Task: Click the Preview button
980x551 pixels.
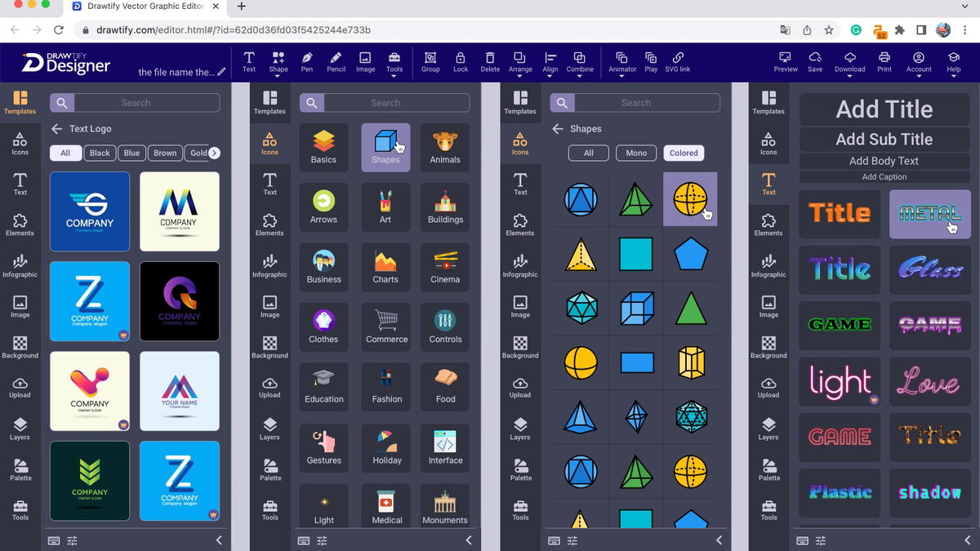Action: [785, 61]
